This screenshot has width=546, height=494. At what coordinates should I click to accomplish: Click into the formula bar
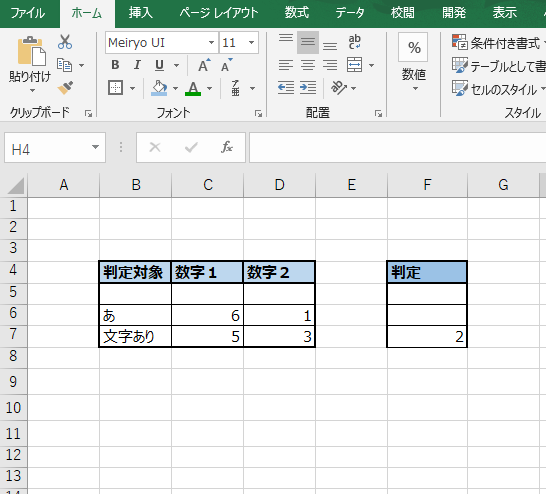[x=397, y=147]
